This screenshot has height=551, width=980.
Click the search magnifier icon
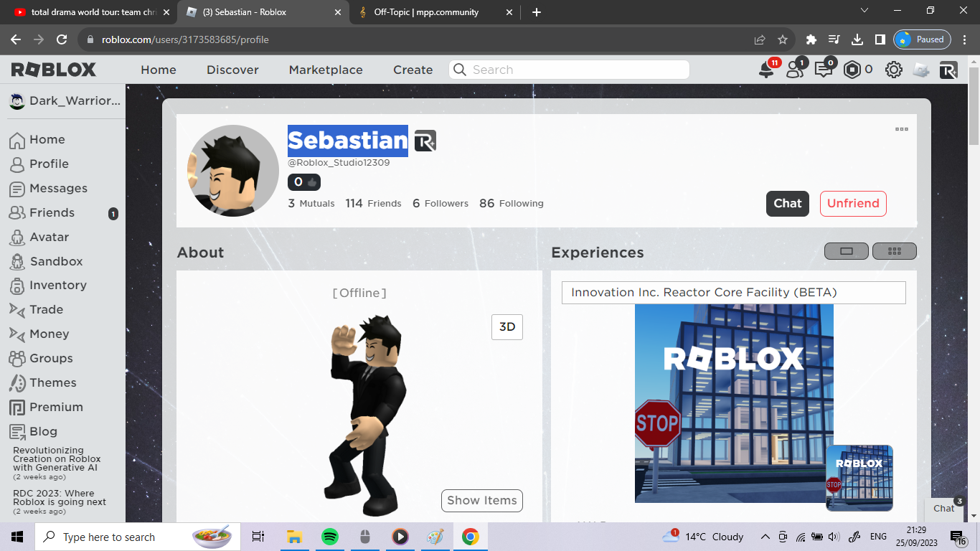pos(460,70)
